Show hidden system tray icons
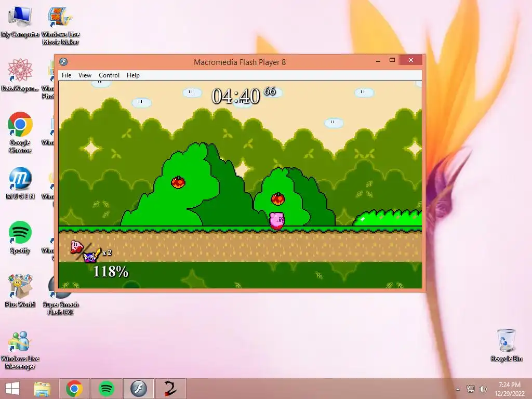 pos(458,389)
